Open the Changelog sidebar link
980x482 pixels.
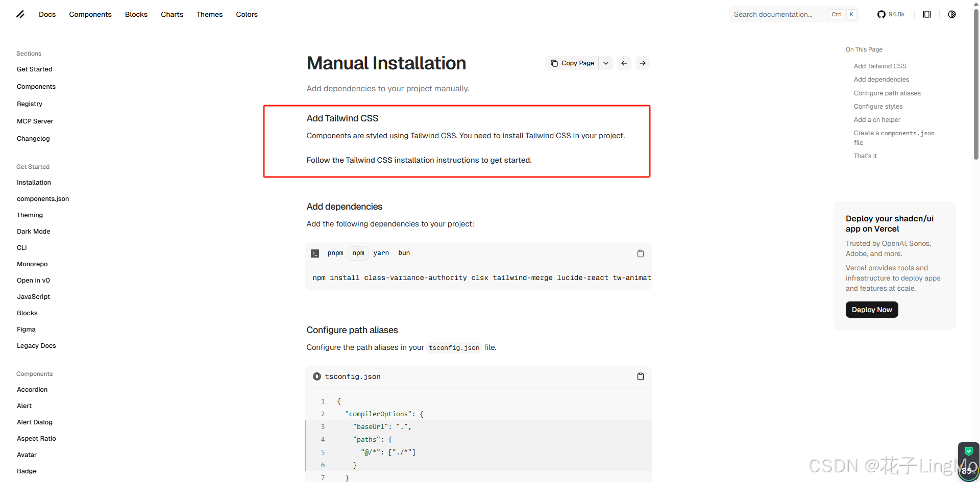coord(33,139)
